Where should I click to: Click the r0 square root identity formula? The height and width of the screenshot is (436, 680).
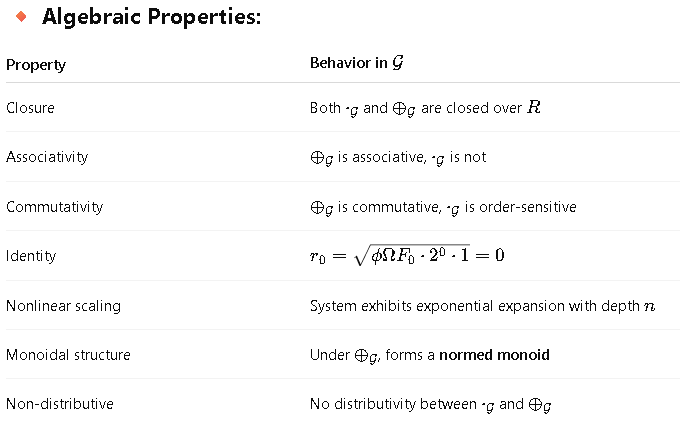pos(407,256)
